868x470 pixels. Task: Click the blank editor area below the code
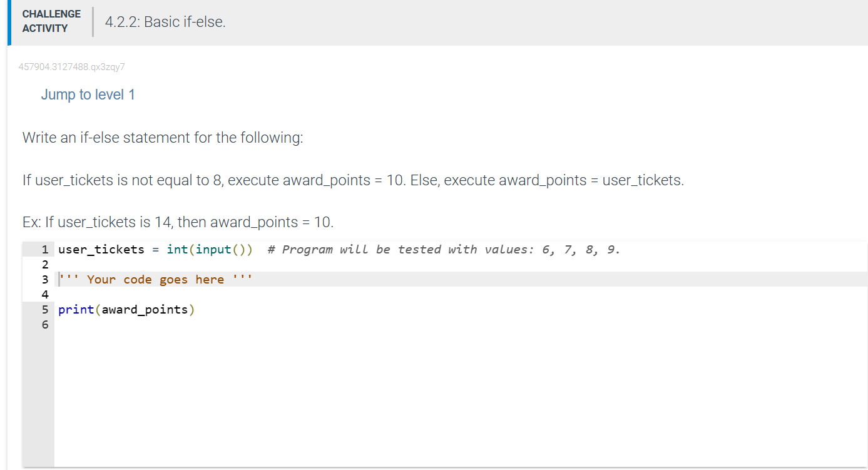coord(375,388)
